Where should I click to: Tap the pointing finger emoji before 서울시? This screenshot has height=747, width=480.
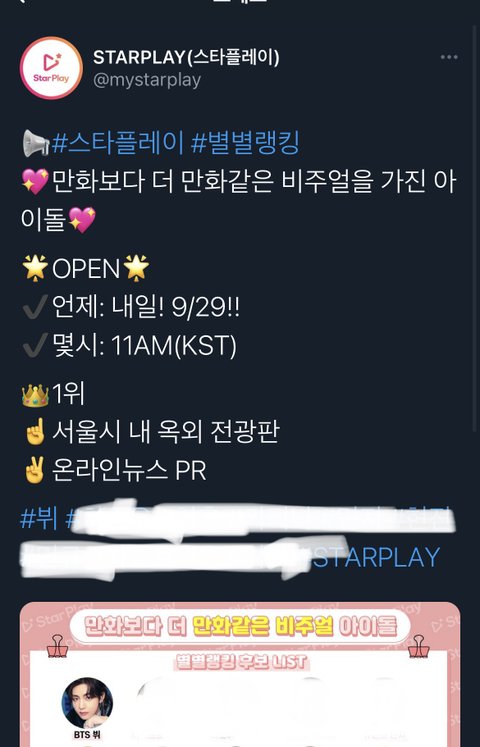[x=35, y=432]
